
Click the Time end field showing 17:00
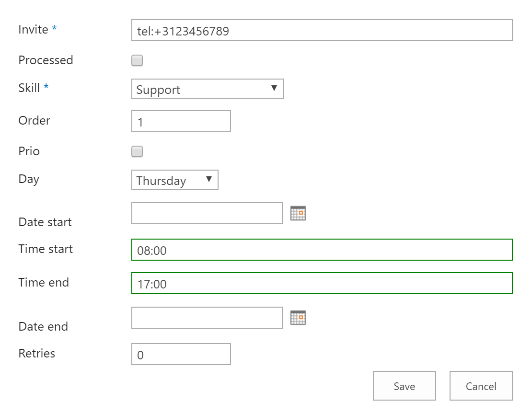click(x=322, y=284)
